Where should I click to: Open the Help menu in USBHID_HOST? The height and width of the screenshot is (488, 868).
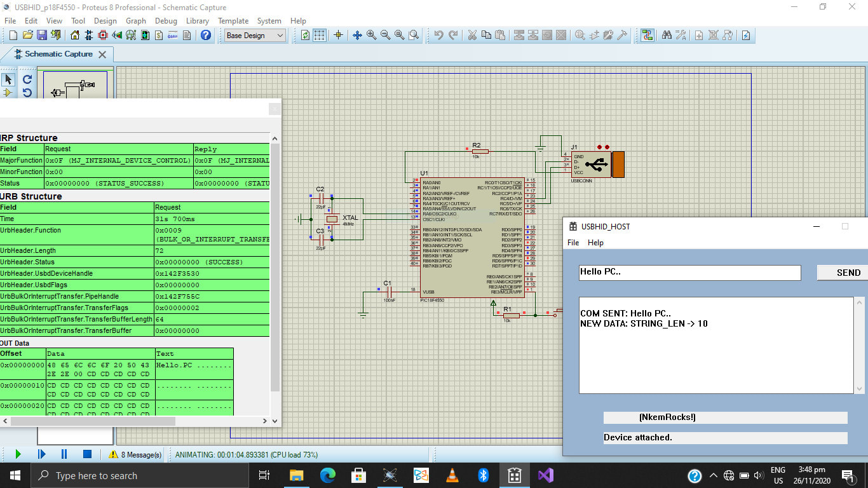[595, 243]
